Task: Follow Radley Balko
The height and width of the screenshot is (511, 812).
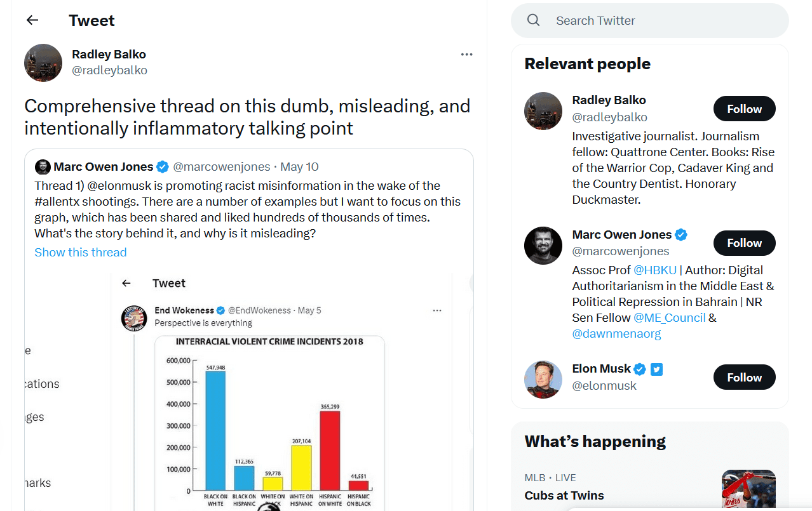Action: (x=745, y=109)
